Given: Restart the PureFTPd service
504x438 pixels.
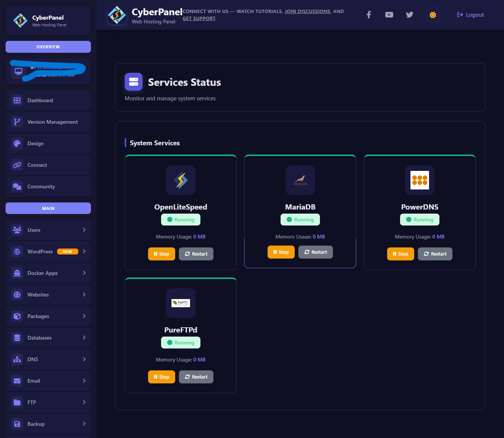Looking at the screenshot, I should pyautogui.click(x=196, y=377).
